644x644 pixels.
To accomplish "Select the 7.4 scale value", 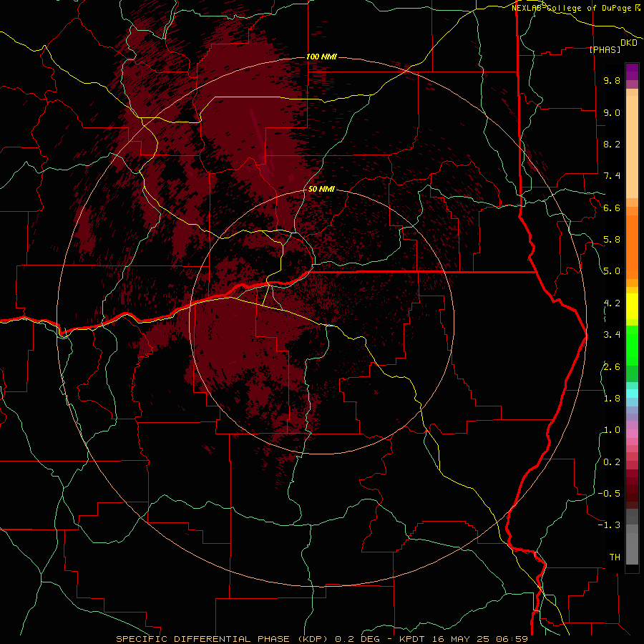I will point(612,176).
